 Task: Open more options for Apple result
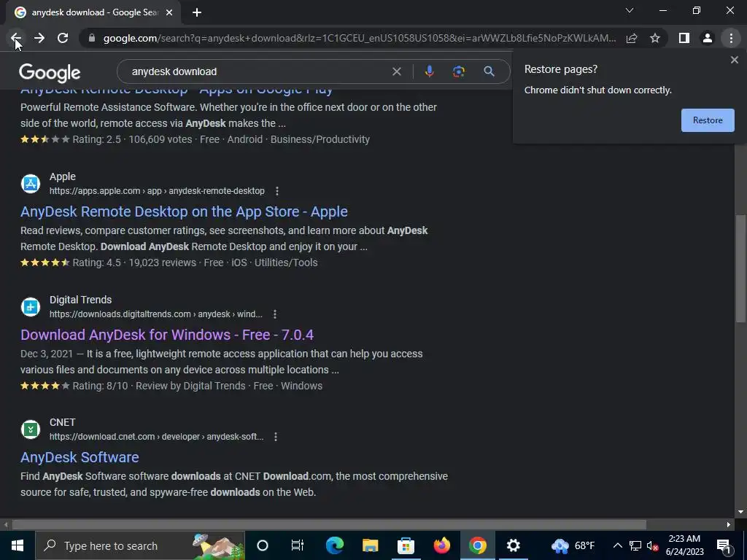276,191
